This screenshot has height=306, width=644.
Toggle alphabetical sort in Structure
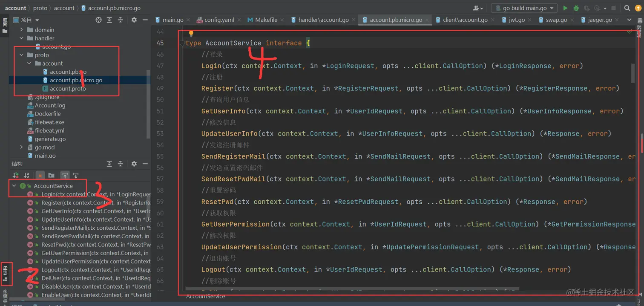(x=26, y=175)
